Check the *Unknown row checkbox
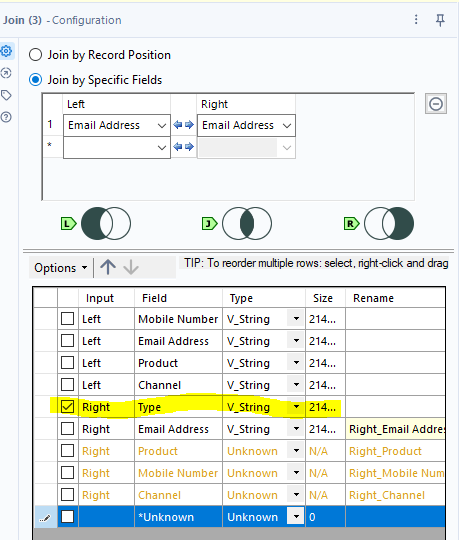 tap(67, 517)
